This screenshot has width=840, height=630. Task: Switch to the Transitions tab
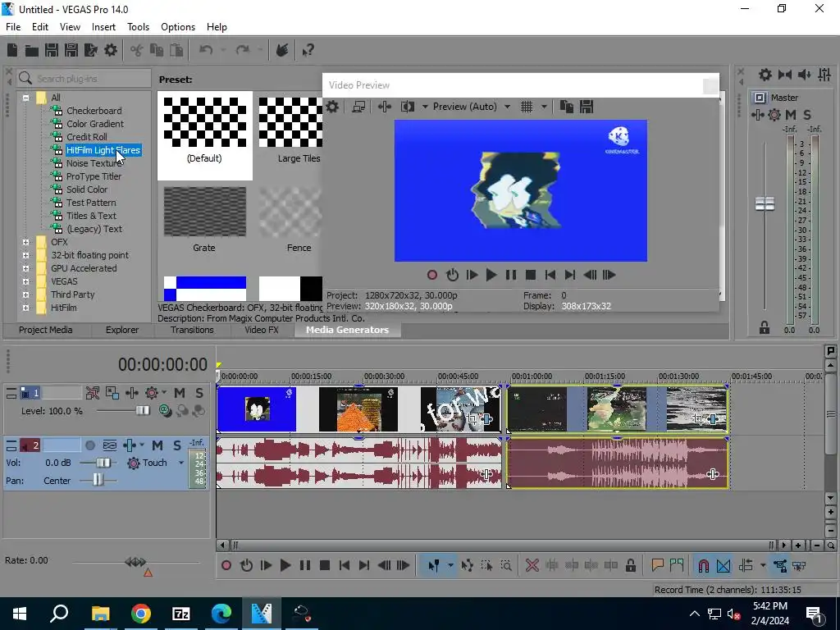(x=192, y=330)
